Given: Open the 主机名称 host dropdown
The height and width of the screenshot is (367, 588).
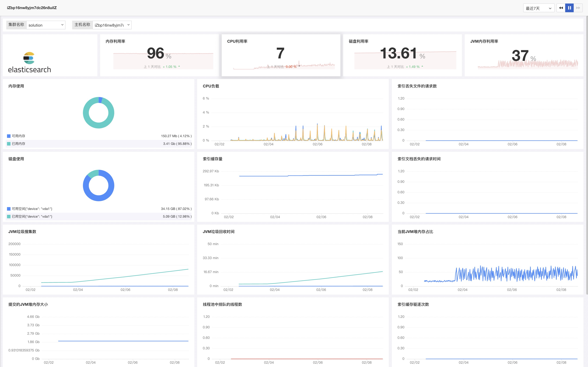Looking at the screenshot, I should 112,25.
